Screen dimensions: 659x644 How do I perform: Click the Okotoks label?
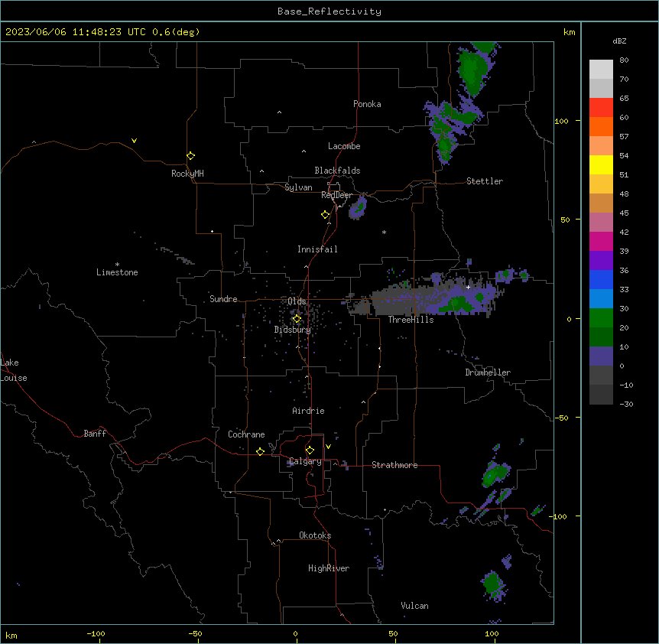(315, 535)
